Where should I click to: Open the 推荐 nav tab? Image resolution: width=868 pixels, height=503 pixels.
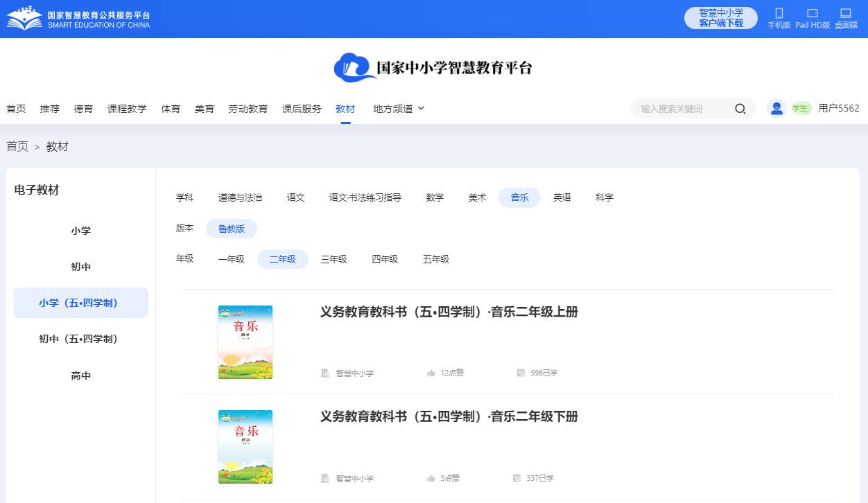[x=50, y=109]
